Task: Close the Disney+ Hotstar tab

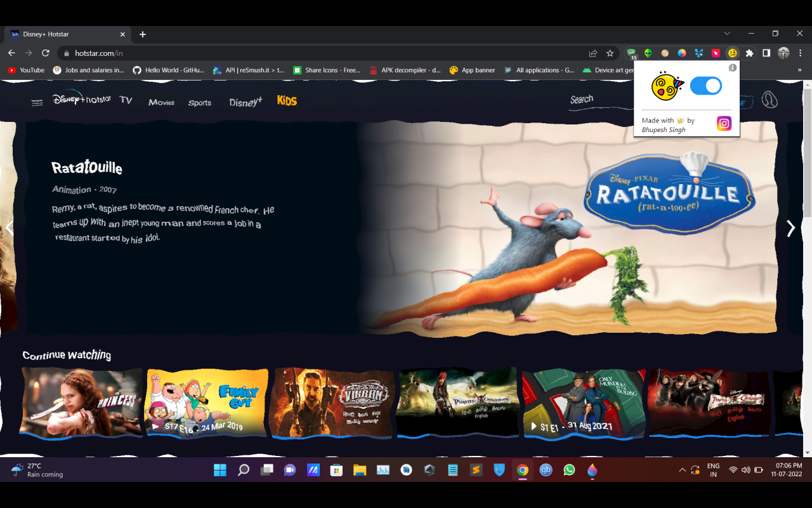Action: (122, 34)
